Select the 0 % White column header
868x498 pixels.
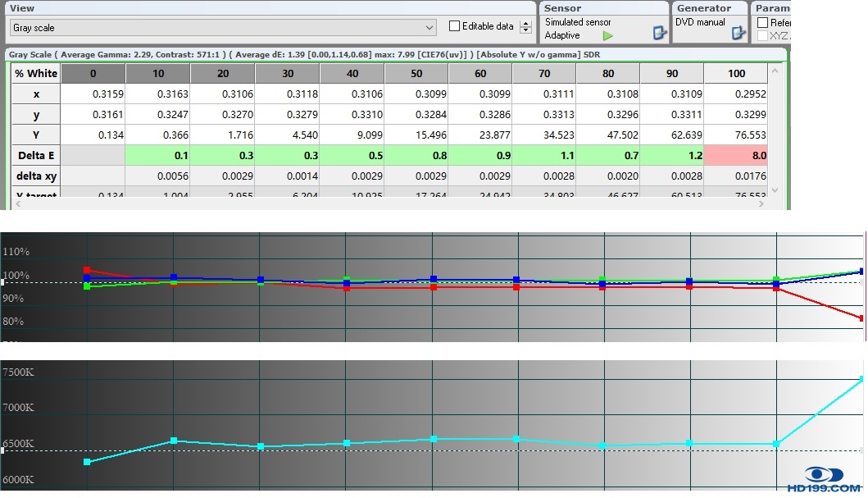(93, 73)
